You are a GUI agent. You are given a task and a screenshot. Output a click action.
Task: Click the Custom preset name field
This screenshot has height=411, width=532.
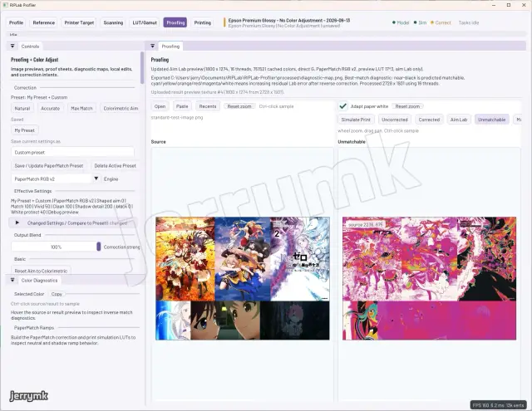coord(73,153)
